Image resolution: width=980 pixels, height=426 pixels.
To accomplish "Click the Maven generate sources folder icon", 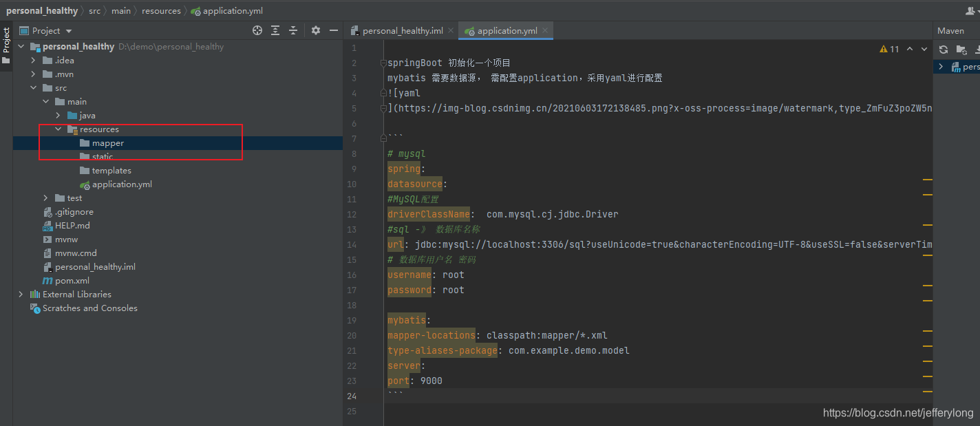I will [x=961, y=50].
